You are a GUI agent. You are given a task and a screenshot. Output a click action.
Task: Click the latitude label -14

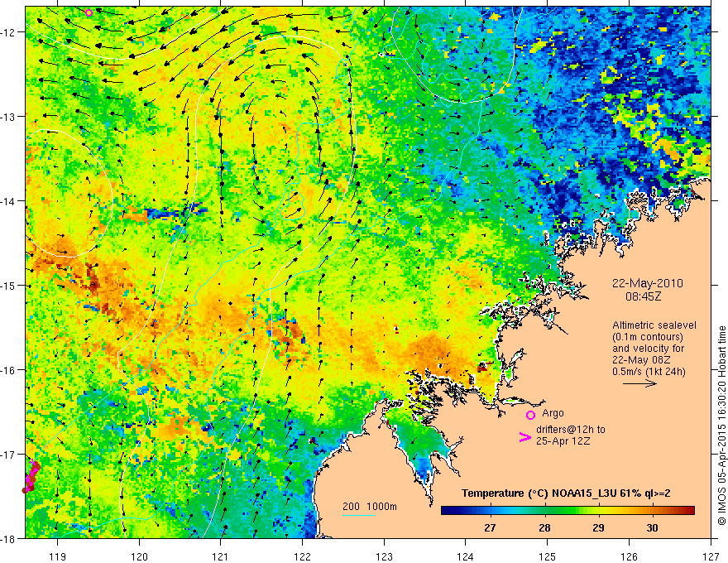coord(9,201)
